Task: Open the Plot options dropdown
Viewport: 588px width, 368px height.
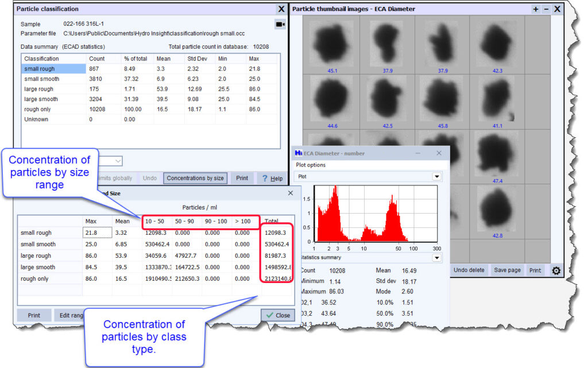Action: coord(436,176)
